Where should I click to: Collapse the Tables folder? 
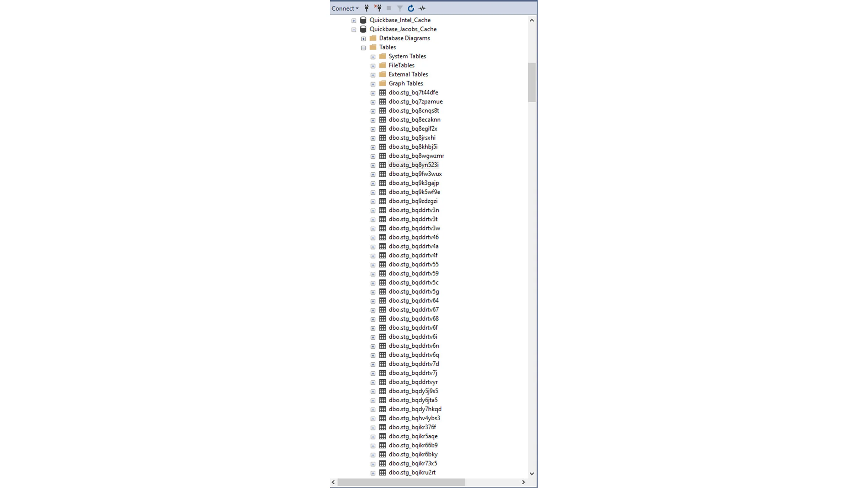pyautogui.click(x=363, y=47)
